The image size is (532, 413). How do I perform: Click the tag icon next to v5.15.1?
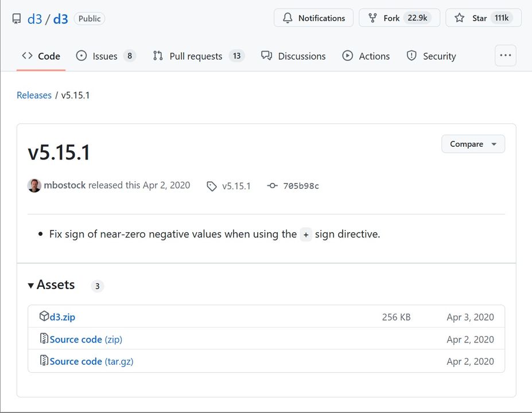(x=212, y=186)
